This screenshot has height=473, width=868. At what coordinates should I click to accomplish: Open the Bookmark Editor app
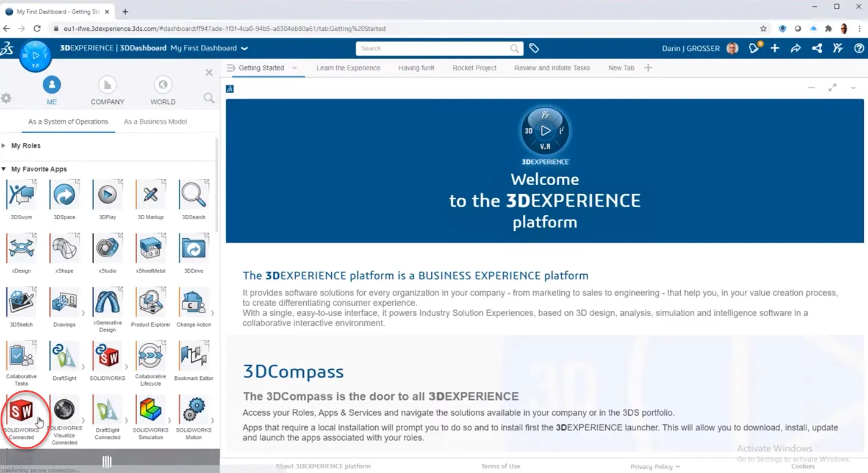point(194,356)
